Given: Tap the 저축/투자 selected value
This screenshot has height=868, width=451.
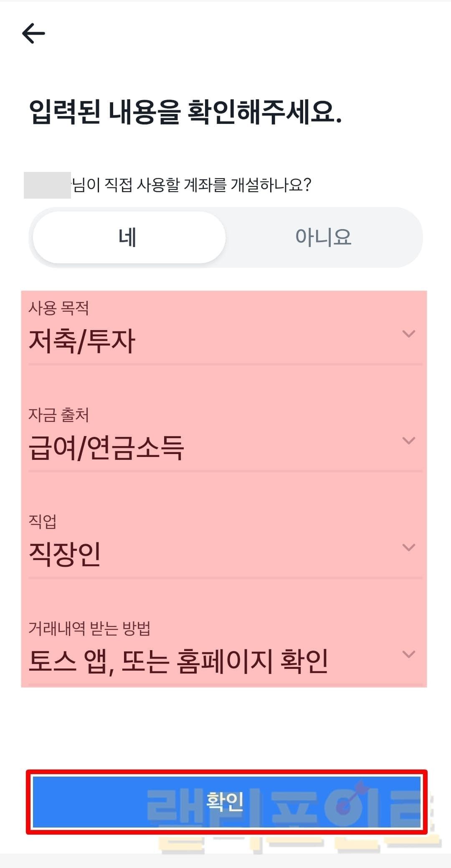Looking at the screenshot, I should (x=82, y=341).
